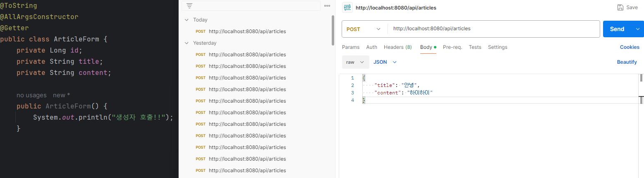Select the Body tab
This screenshot has width=644, height=178.
[429, 47]
